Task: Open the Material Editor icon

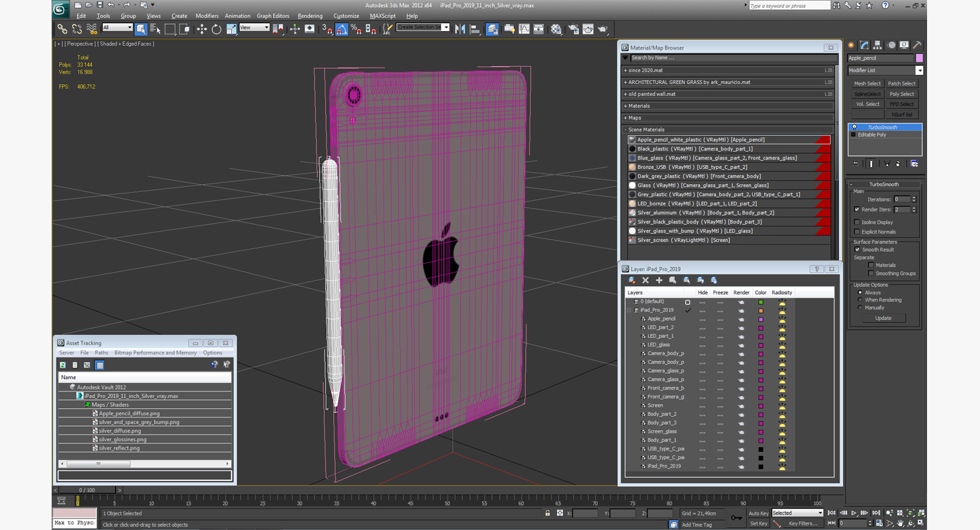Action: [556, 29]
